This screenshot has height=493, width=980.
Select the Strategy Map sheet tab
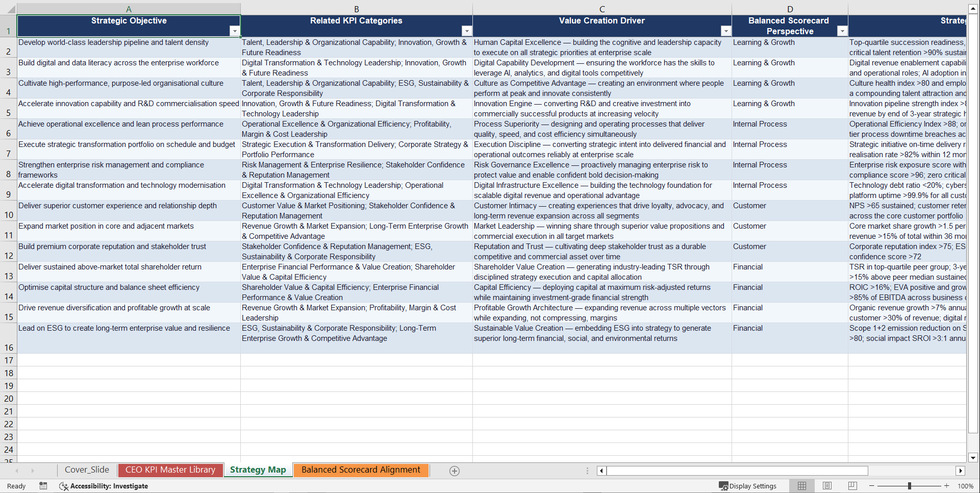pos(258,470)
